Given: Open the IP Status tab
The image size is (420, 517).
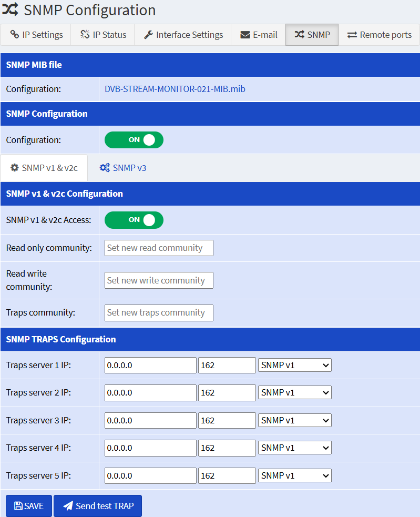Looking at the screenshot, I should pyautogui.click(x=103, y=35).
